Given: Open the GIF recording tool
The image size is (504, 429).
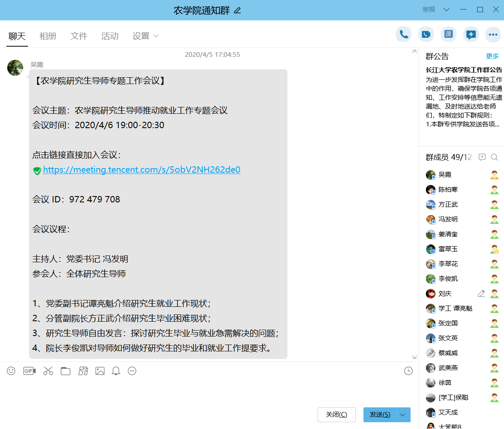Looking at the screenshot, I should 29,371.
